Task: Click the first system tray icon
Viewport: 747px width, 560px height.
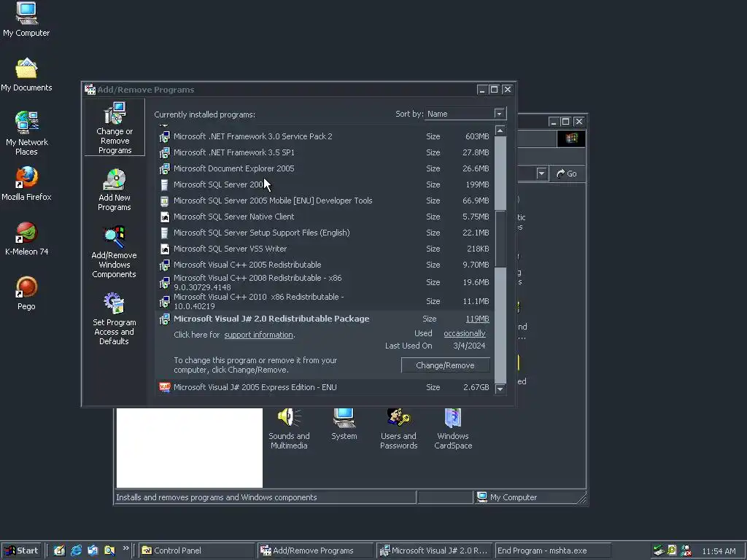Action: tap(659, 551)
